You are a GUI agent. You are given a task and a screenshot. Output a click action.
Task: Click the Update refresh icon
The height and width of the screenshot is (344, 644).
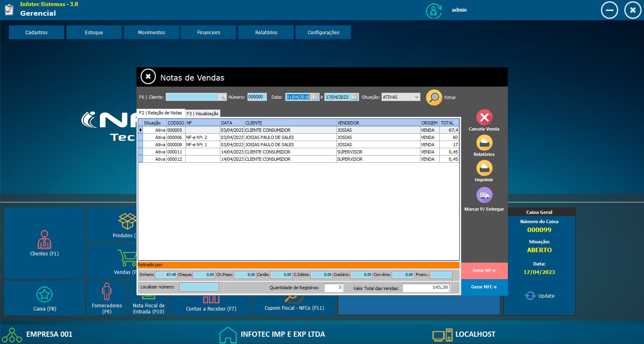click(x=530, y=296)
